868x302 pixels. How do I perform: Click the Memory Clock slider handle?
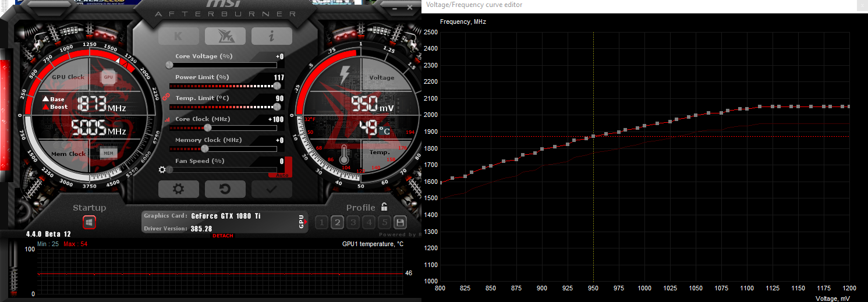205,148
